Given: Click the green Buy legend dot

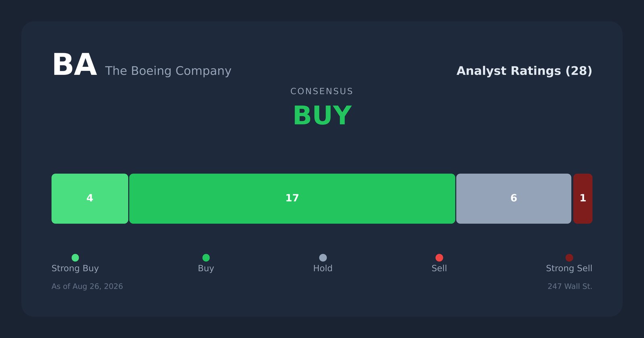Looking at the screenshot, I should 206,258.
